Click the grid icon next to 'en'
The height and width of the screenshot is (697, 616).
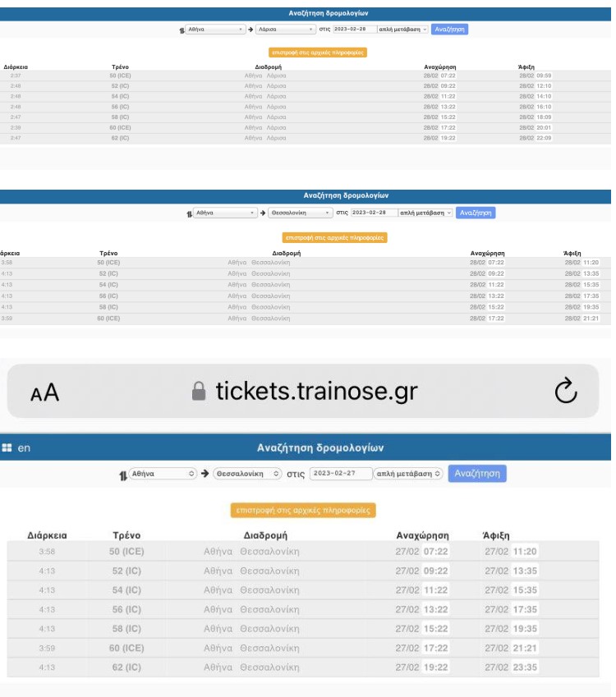point(7,448)
